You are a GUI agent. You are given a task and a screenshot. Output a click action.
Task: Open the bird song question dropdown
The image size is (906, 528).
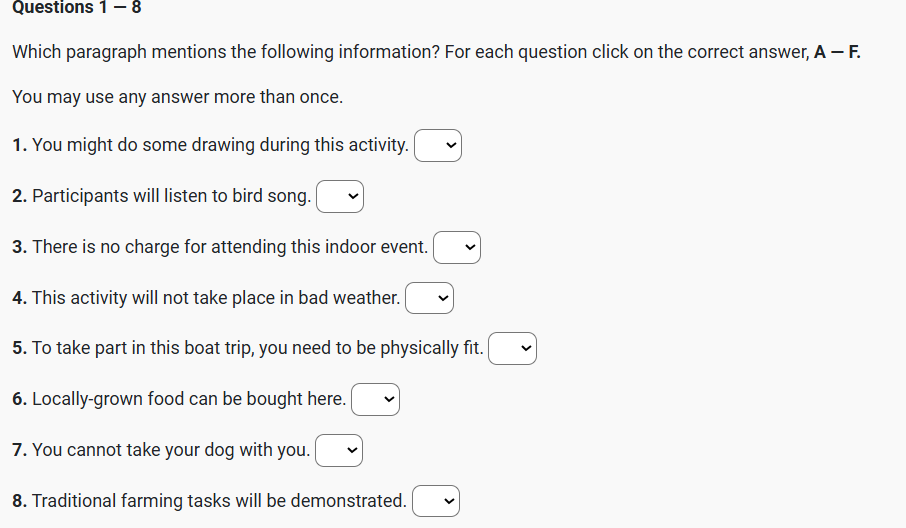[340, 197]
